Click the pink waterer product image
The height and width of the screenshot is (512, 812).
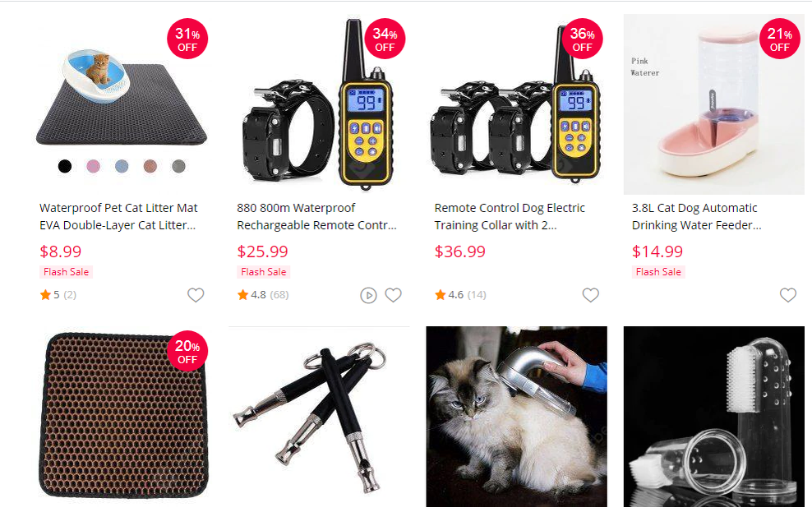(x=713, y=104)
